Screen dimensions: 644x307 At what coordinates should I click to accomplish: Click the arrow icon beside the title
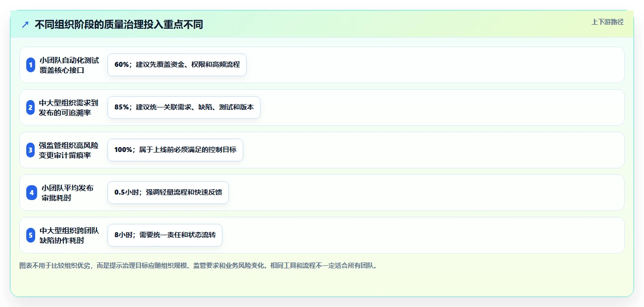pos(25,24)
